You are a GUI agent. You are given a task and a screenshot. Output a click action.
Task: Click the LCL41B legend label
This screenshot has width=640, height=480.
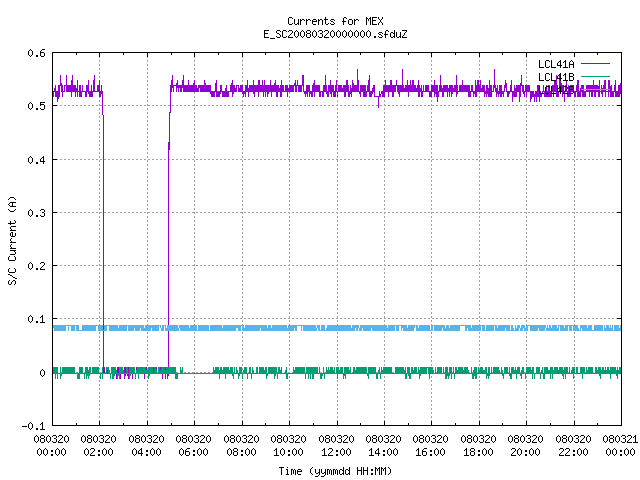coord(556,77)
